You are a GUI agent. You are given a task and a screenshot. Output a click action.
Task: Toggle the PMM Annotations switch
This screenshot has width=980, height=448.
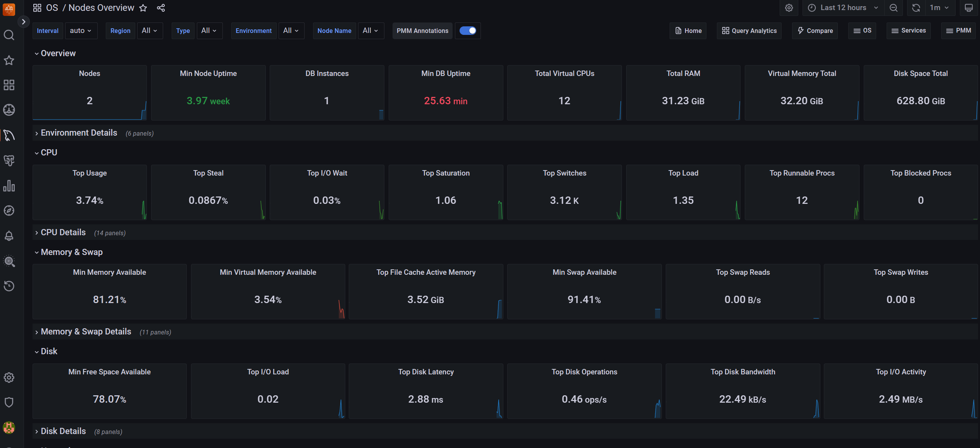[x=468, y=31]
